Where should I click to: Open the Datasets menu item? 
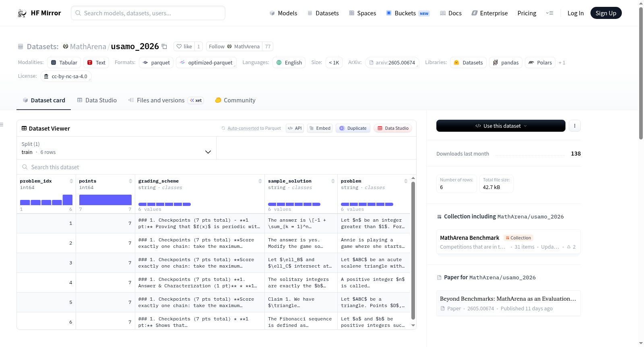tap(323, 13)
